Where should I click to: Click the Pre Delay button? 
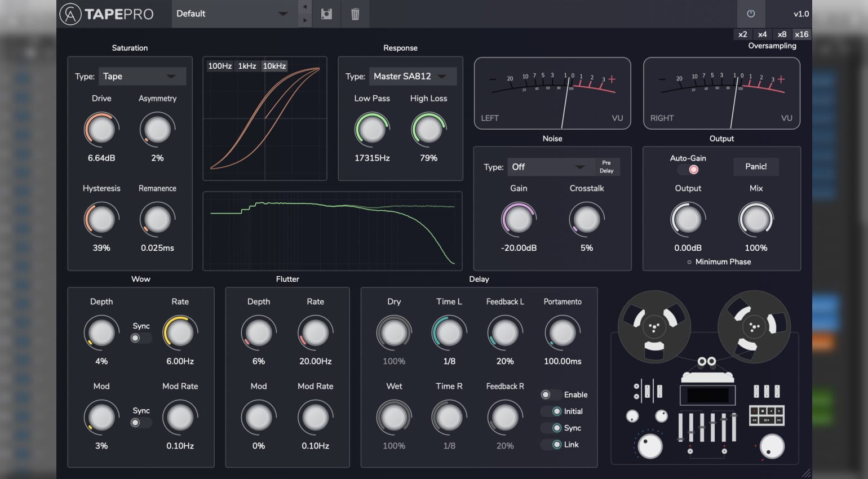[x=606, y=167]
